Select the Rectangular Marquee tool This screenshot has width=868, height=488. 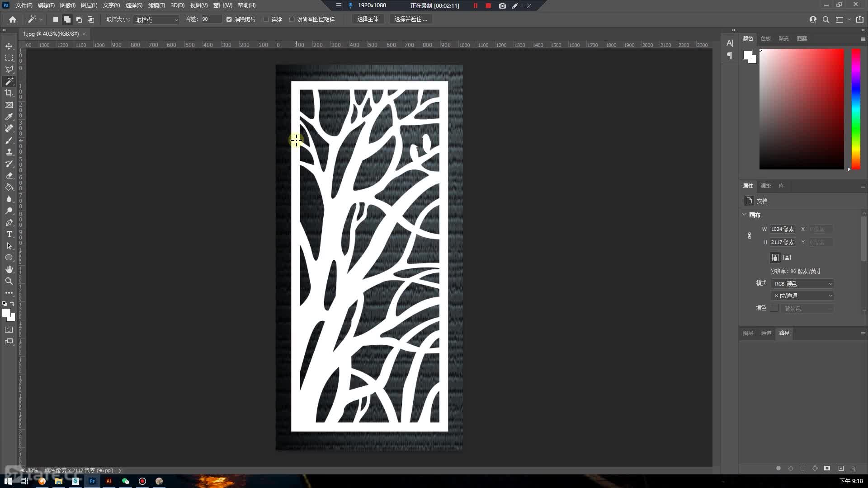pos(9,58)
